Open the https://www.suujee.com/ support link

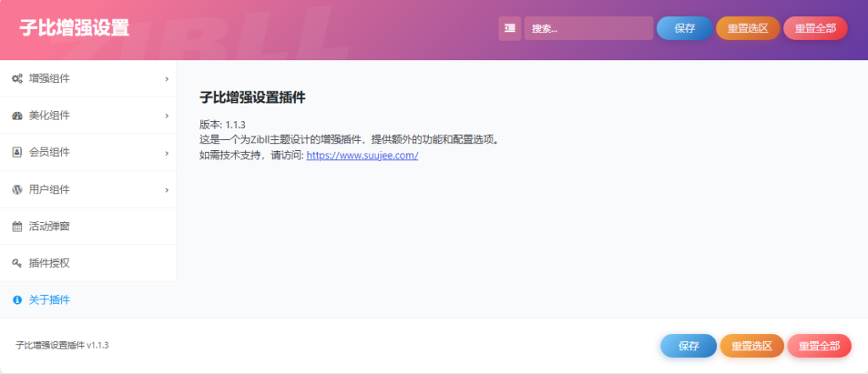pyautogui.click(x=362, y=156)
